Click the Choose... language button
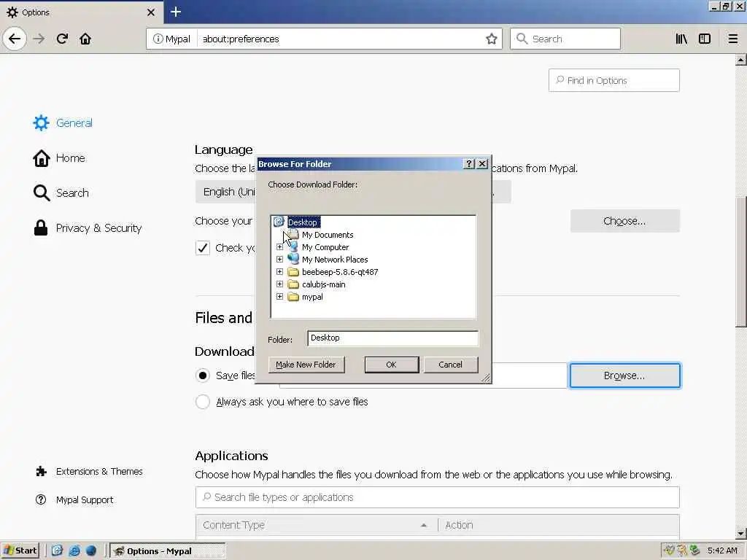The height and width of the screenshot is (560, 747). pos(624,221)
